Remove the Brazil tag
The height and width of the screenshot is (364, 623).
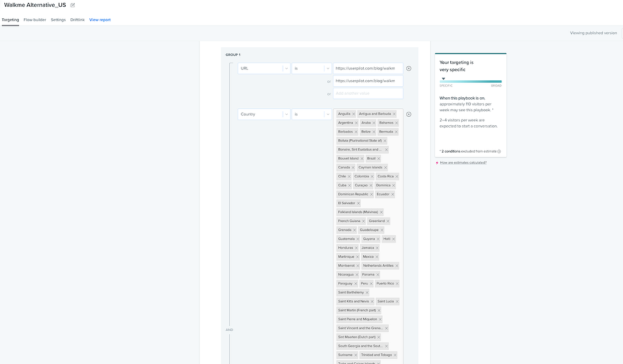378,159
